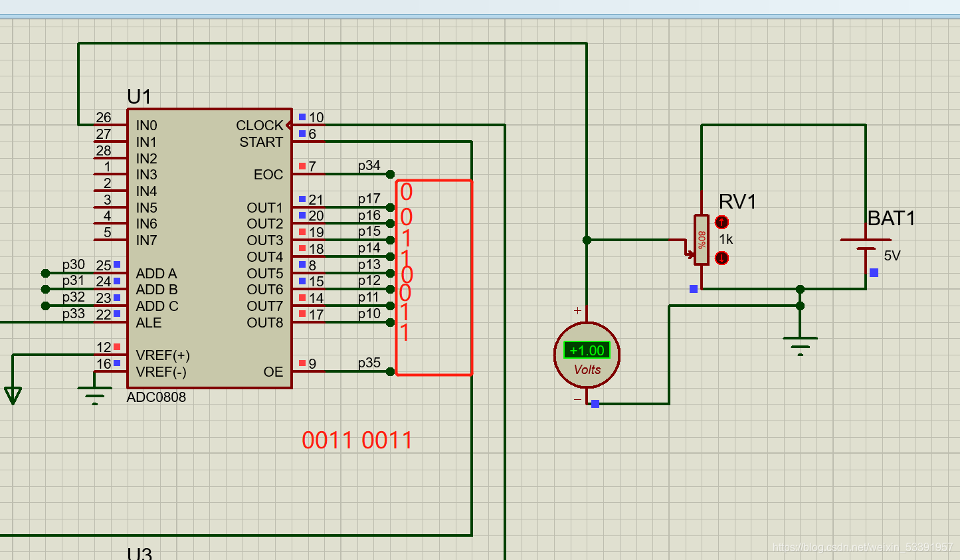
Task: Click the p30 terminal label on ADD A
Action: click(74, 264)
